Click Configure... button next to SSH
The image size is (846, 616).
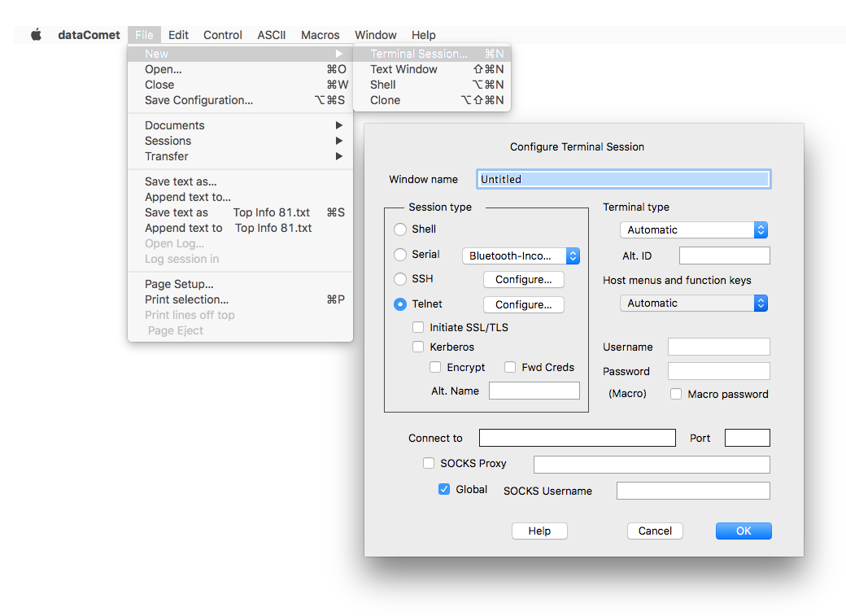[x=523, y=280]
